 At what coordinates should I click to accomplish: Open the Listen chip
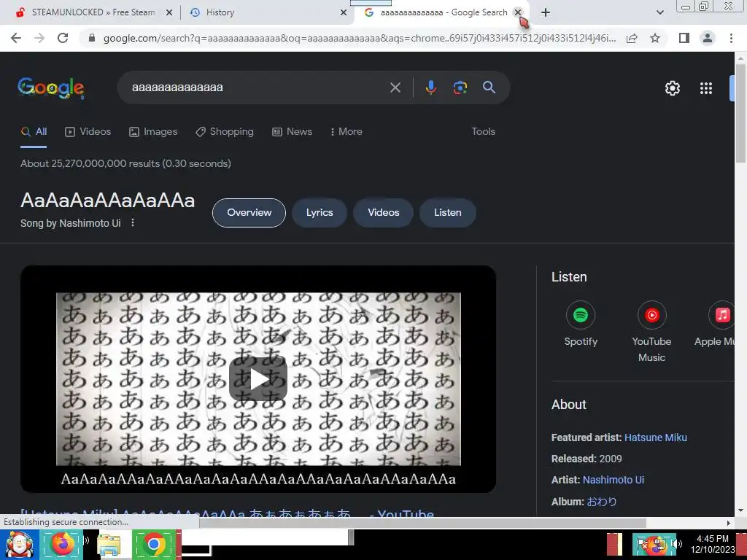click(447, 213)
